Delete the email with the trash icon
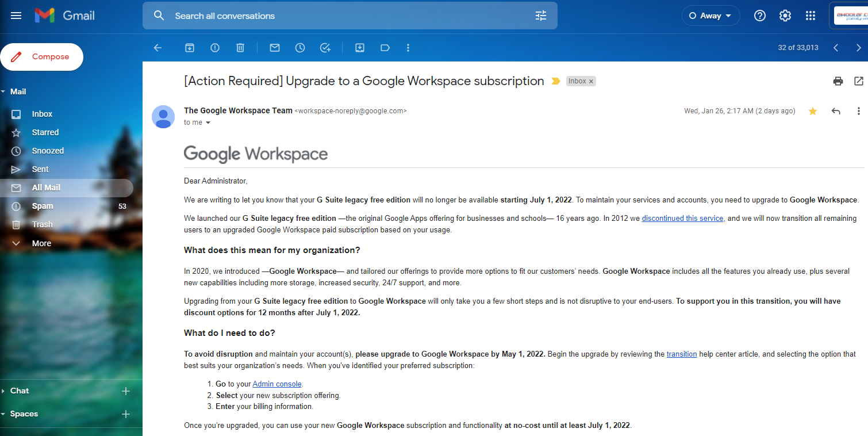 240,48
